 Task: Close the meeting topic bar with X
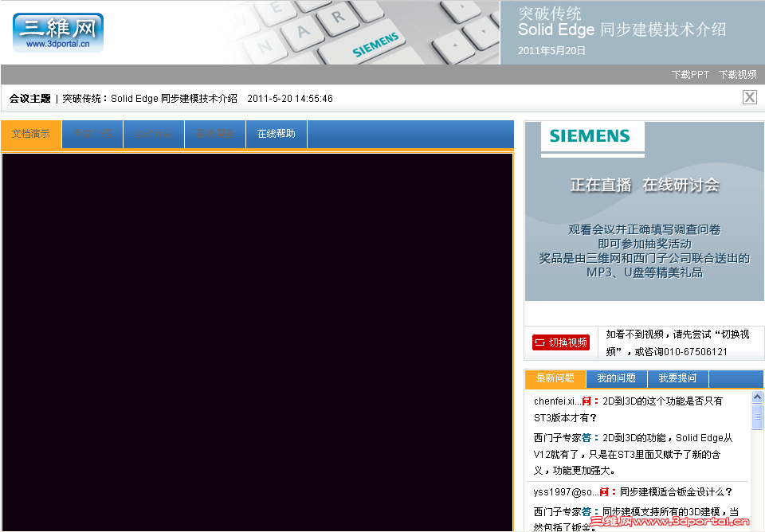pos(749,97)
